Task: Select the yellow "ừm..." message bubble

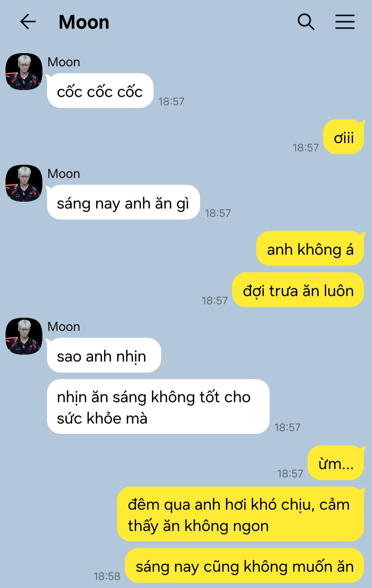Action: coord(336,463)
